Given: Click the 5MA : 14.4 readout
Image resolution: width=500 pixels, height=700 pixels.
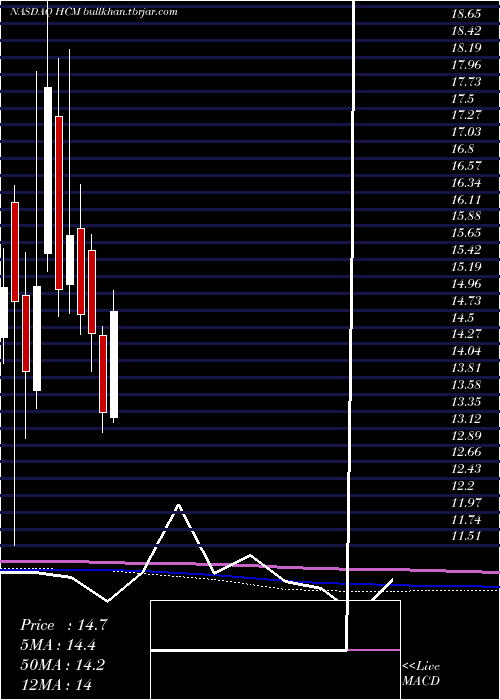Looking at the screenshot, I should (58, 645).
